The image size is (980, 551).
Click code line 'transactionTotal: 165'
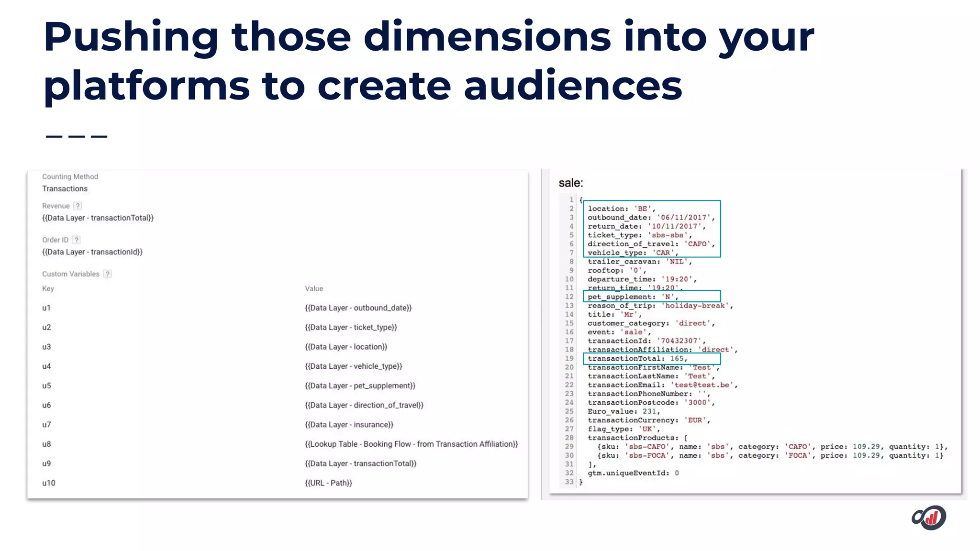tap(637, 359)
